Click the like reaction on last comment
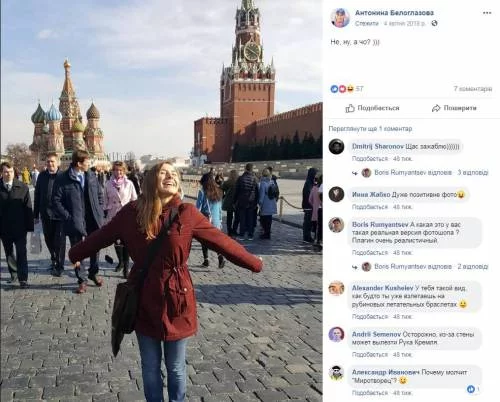Viewport: 500px width, 402px height. (x=370, y=393)
